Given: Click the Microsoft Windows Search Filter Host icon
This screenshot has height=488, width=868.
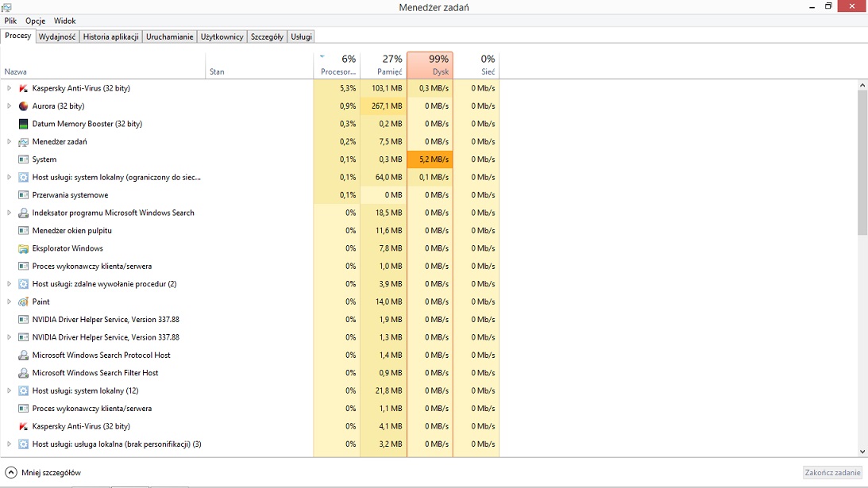Looking at the screenshot, I should point(23,373).
